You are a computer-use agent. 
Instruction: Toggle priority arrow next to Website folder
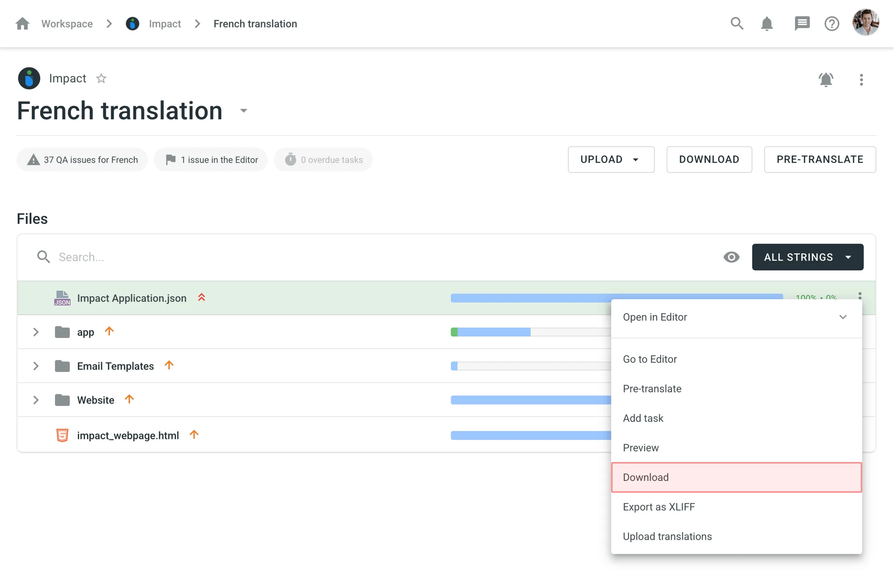[129, 399]
